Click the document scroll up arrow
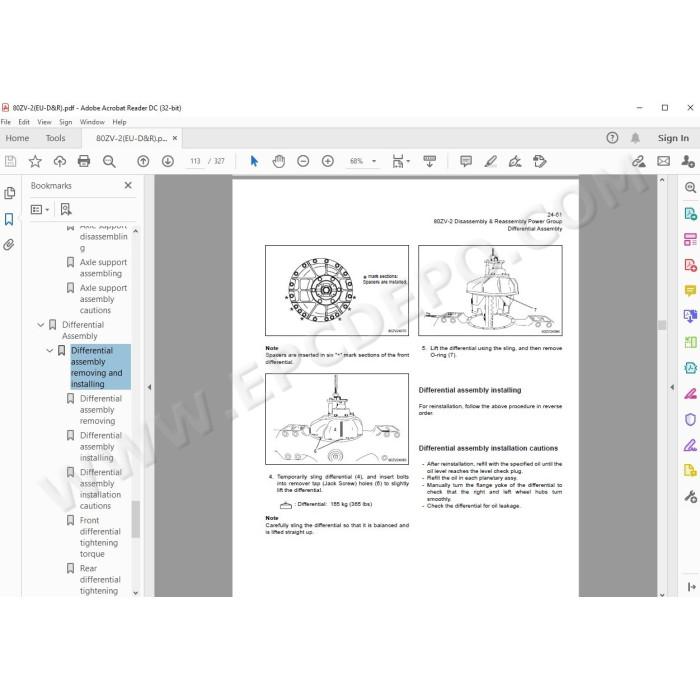The image size is (700, 700). tap(662, 180)
